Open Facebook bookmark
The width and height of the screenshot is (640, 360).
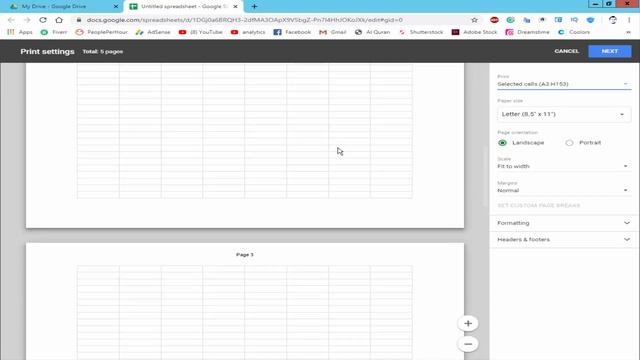point(292,32)
